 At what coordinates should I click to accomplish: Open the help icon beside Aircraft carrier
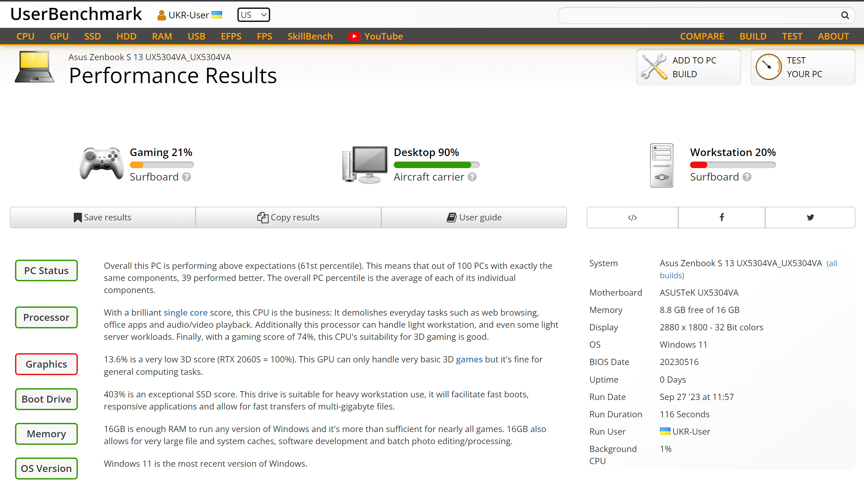[x=472, y=177]
